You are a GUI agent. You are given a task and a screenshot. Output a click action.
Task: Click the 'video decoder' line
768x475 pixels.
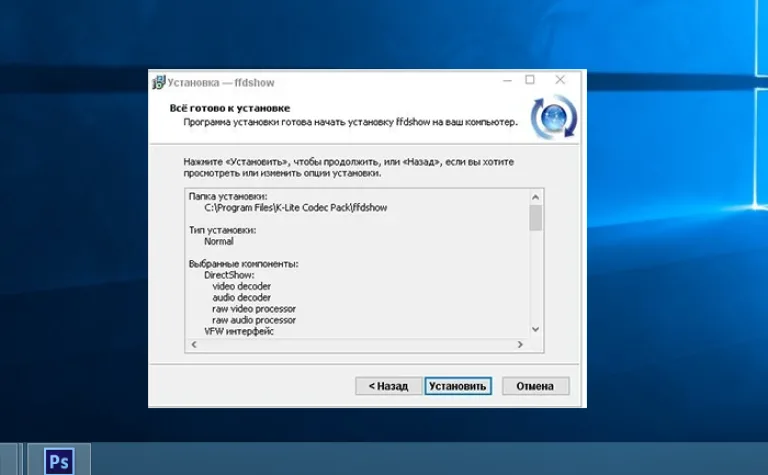pyautogui.click(x=241, y=286)
